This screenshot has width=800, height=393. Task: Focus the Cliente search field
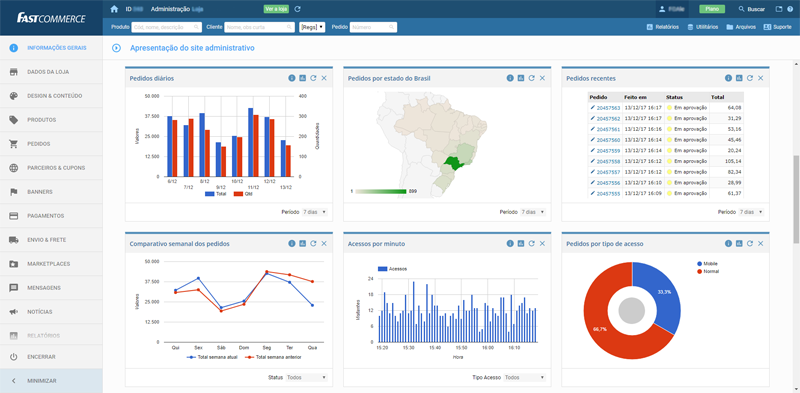[x=259, y=27]
